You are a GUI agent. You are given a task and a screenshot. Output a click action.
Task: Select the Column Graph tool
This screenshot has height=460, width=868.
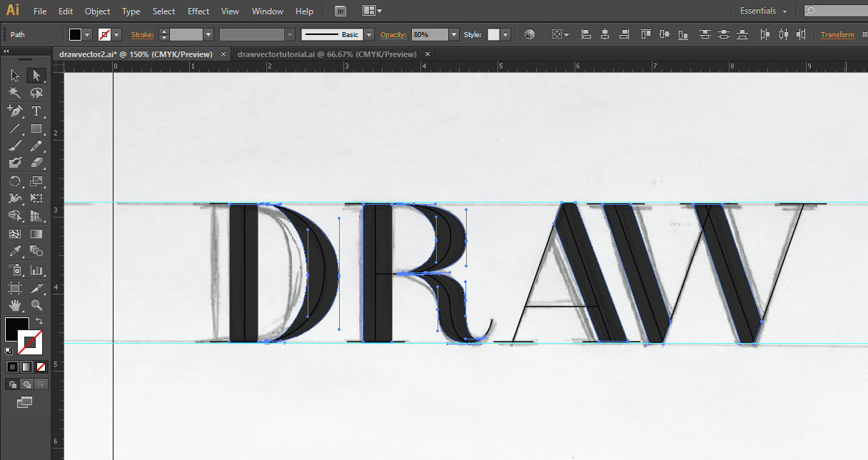click(x=36, y=270)
